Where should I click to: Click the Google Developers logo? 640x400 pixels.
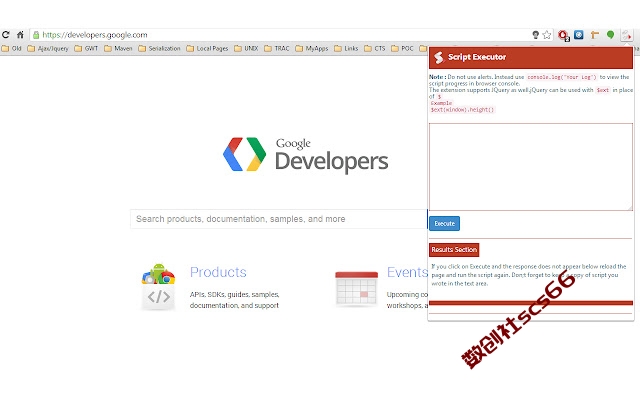pos(306,155)
